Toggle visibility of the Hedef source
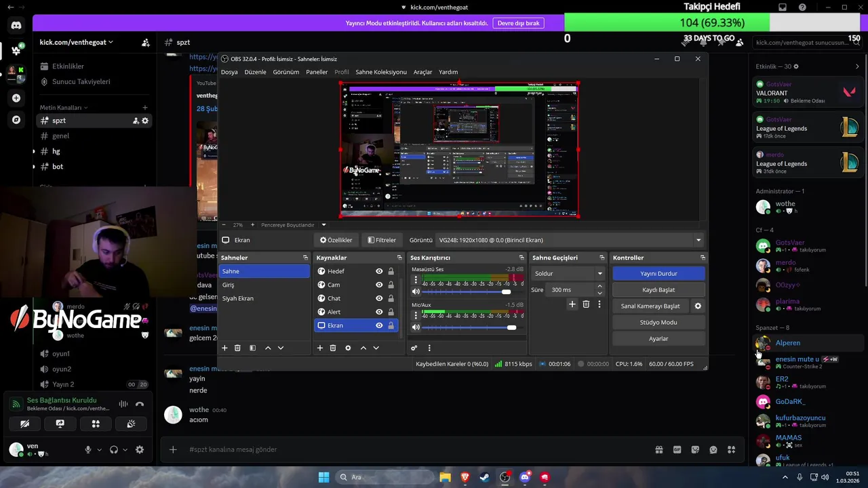Viewport: 868px width, 488px height. coord(379,271)
